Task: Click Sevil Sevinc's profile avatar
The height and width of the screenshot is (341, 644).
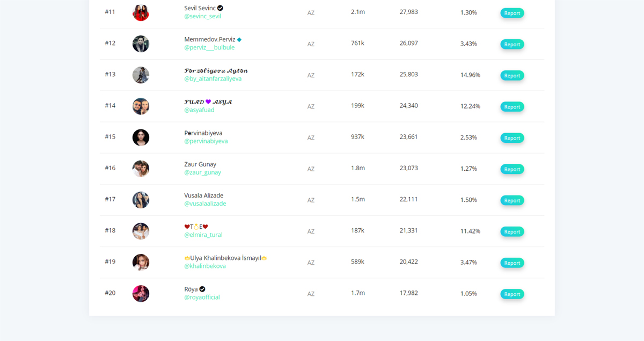Action: click(141, 13)
